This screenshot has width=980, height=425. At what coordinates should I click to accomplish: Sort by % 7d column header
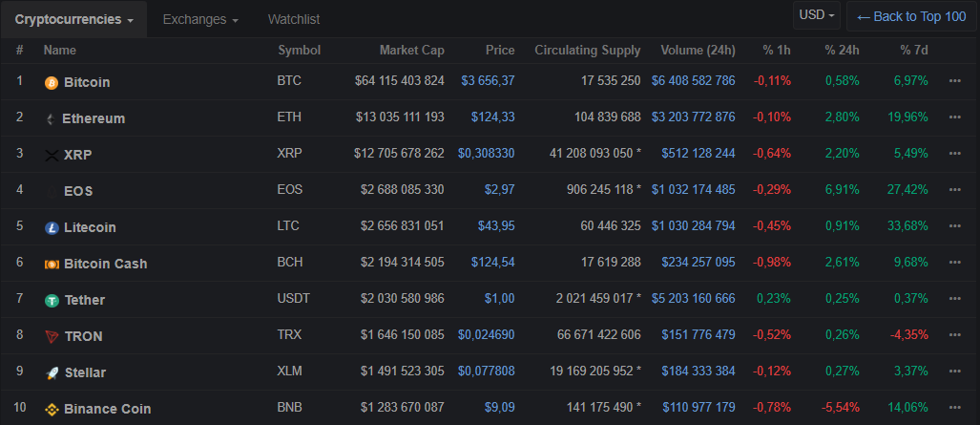pyautogui.click(x=913, y=51)
